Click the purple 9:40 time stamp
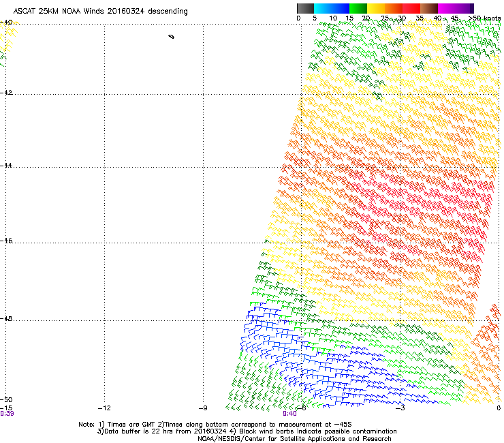 coord(289,414)
